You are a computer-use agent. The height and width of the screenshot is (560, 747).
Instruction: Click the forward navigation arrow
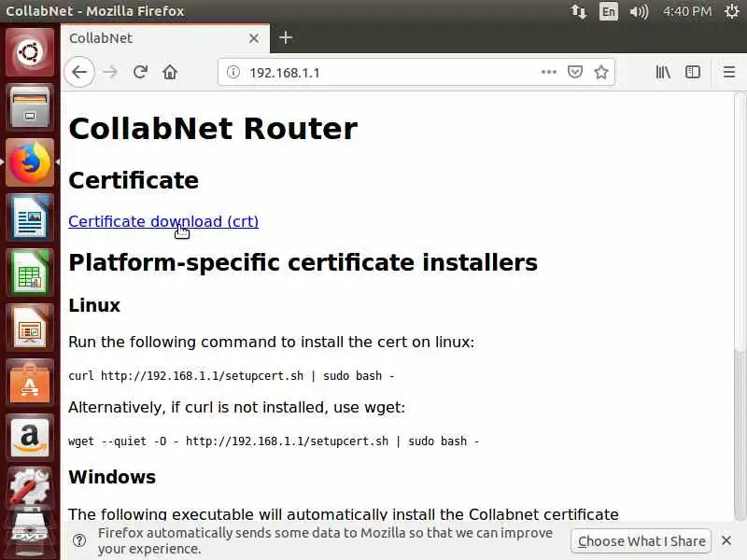click(x=110, y=73)
